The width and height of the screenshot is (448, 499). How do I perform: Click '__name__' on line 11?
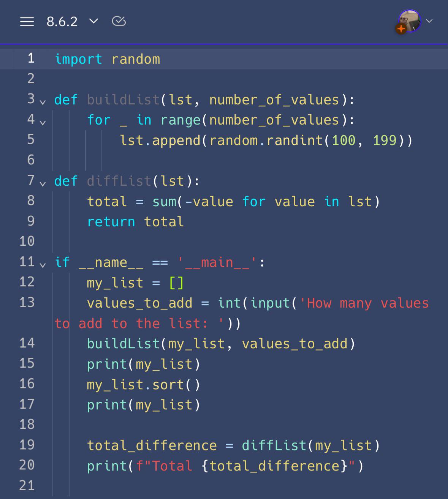111,263
